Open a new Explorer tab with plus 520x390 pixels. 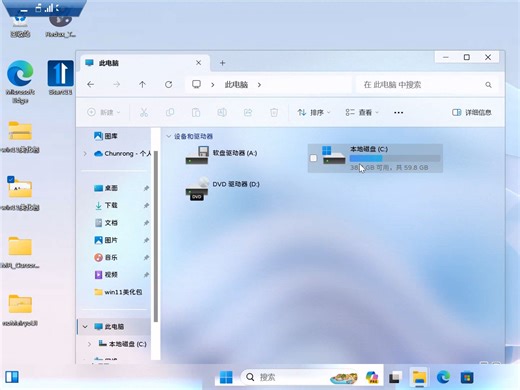(x=222, y=63)
